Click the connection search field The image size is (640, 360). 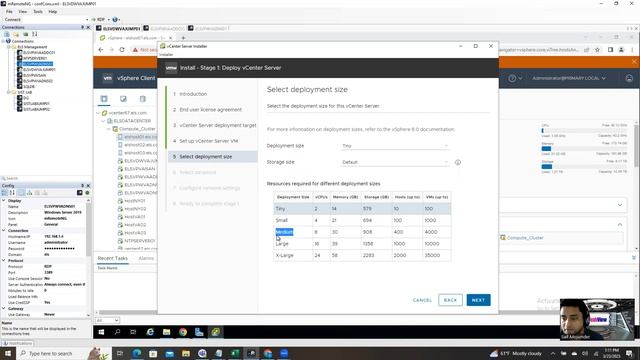click(45, 178)
